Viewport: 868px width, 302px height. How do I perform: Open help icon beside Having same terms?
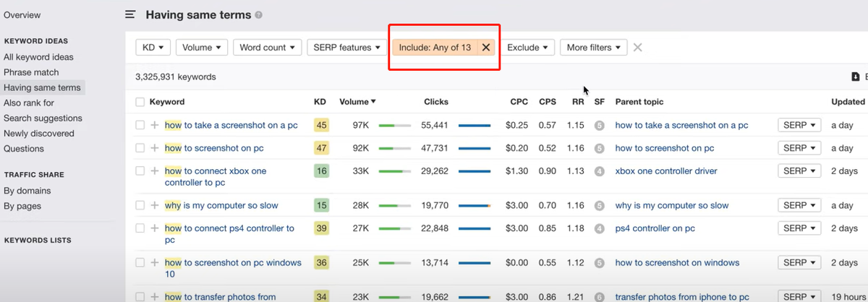[259, 15]
